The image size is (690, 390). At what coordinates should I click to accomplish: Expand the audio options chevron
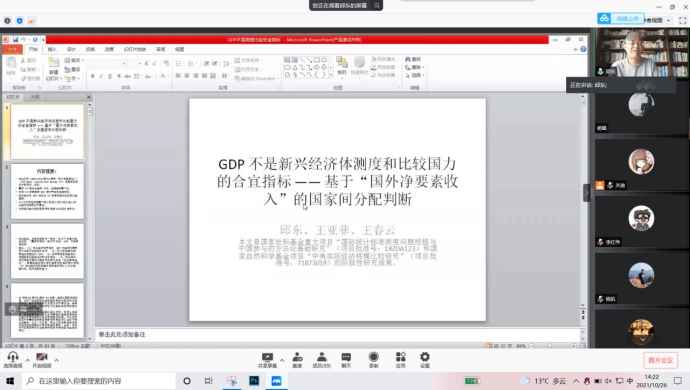point(27,360)
